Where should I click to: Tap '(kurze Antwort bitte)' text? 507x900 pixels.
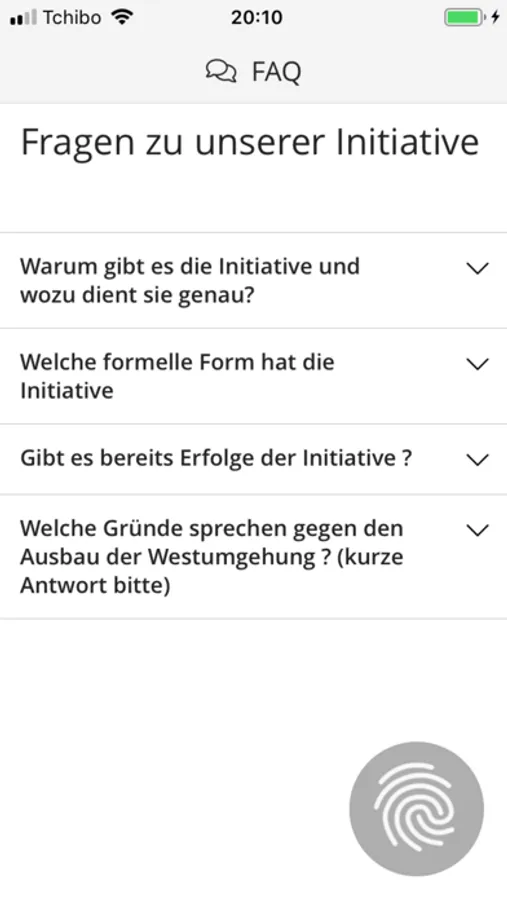click(212, 571)
